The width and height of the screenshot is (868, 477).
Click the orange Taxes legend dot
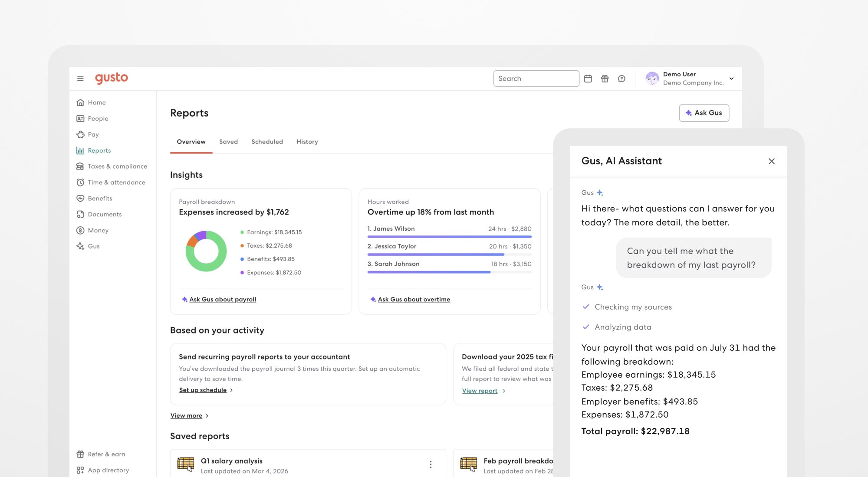point(242,246)
